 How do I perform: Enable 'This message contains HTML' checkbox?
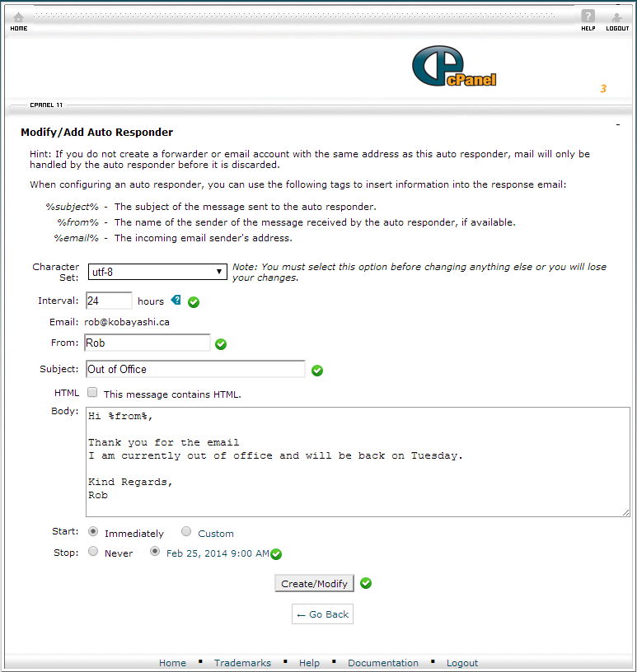[x=92, y=392]
